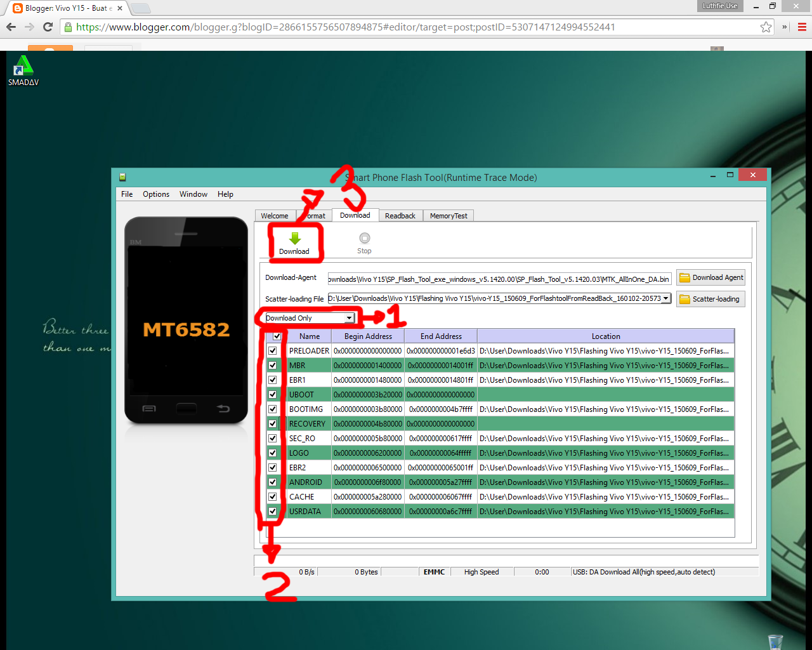Uncheck the ANDROID checkbox
812x650 pixels.
273,482
